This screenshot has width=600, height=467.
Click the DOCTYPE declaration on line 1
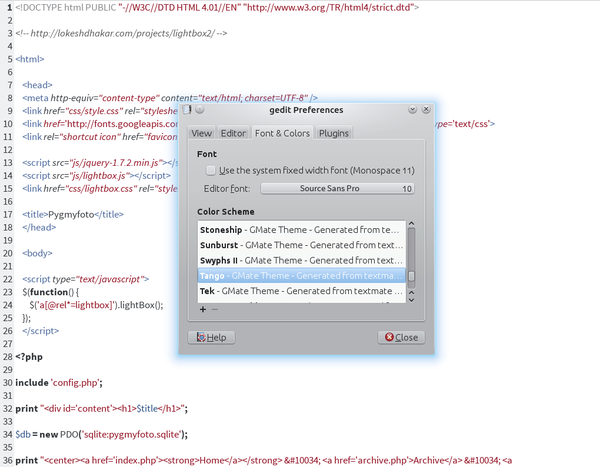click(217, 7)
